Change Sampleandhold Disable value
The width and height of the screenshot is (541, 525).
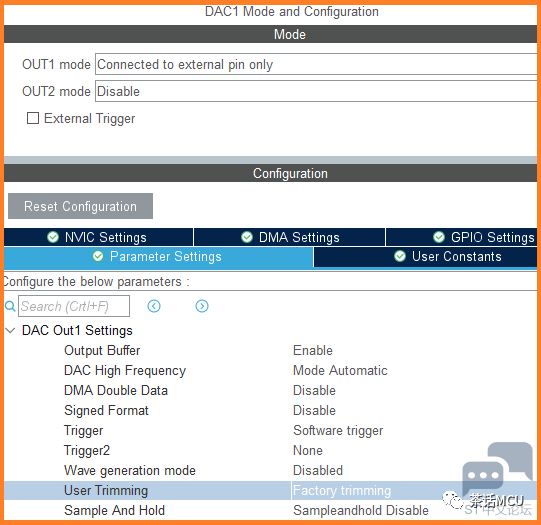(361, 511)
